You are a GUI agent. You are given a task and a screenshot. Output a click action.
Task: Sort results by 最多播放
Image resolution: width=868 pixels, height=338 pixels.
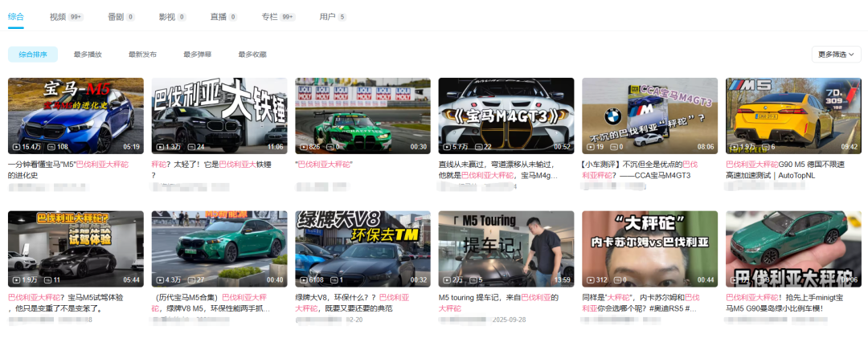(88, 55)
